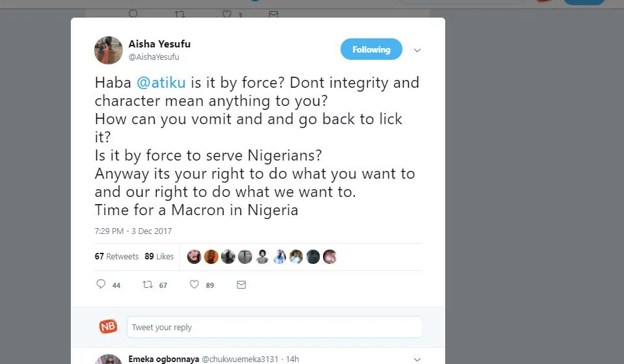Click the envelope direct message icon

241,285
